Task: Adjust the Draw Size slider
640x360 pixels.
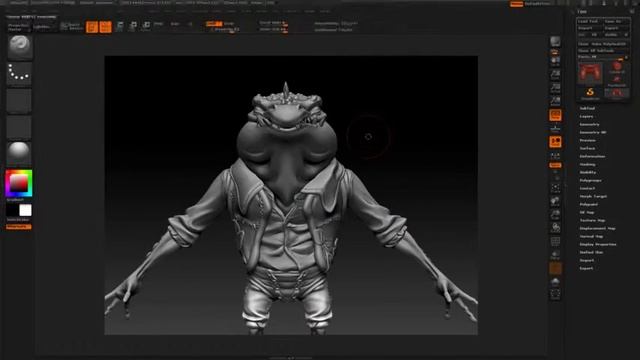Action: click(x=273, y=29)
